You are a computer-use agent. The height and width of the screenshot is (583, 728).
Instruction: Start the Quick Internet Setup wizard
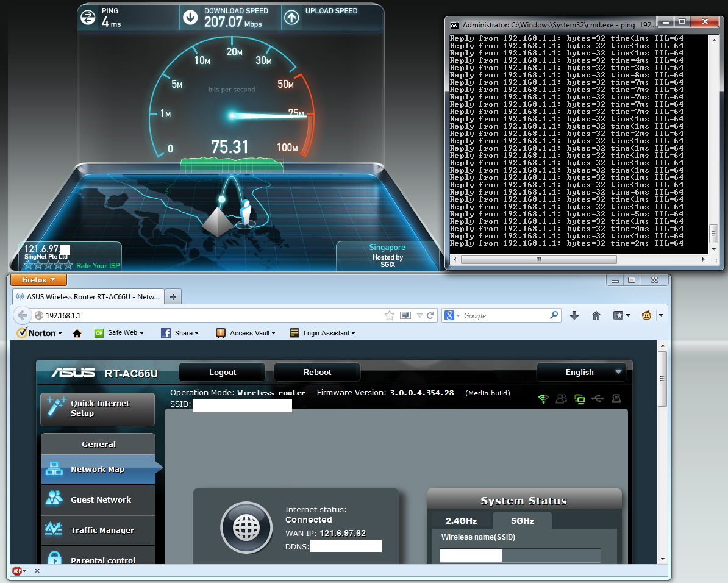click(98, 409)
